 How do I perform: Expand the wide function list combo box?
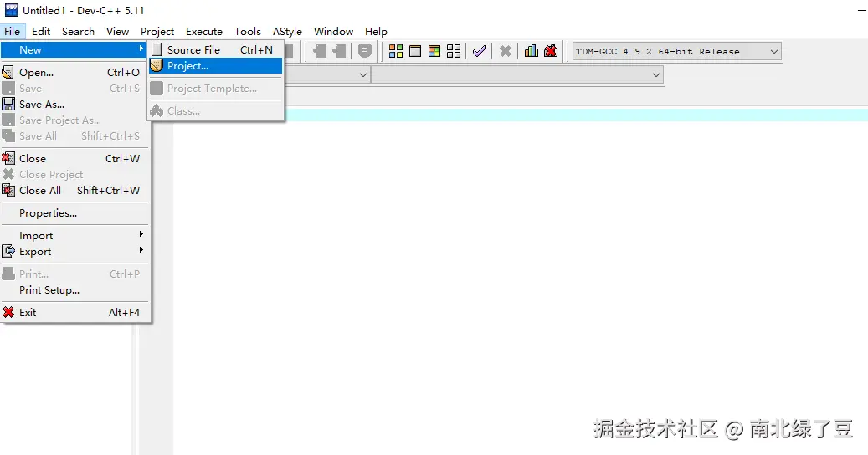517,74
